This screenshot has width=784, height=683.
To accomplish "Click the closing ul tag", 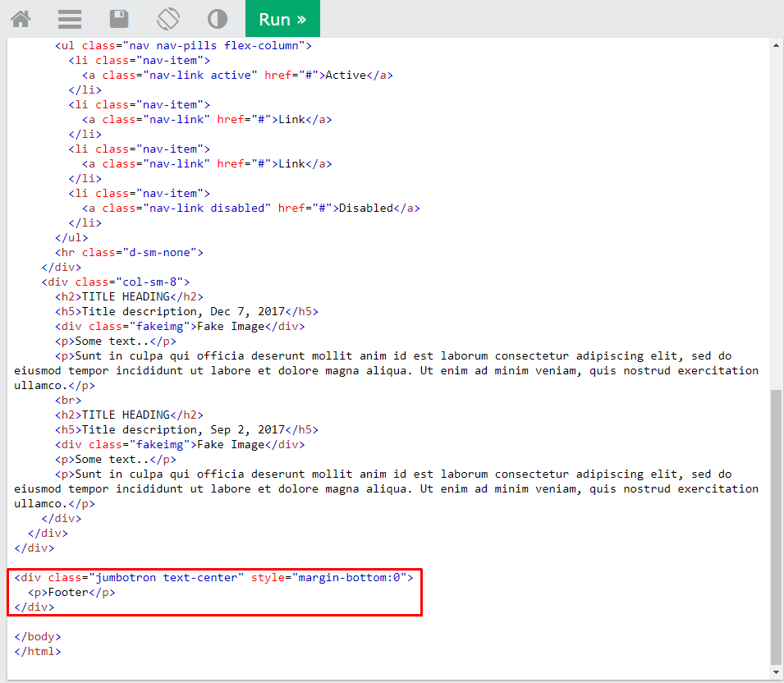I will pos(71,237).
